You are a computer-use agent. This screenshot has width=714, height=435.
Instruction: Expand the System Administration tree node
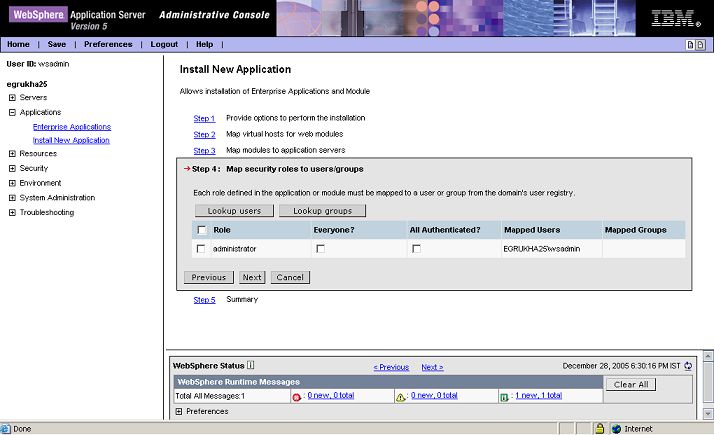tap(12, 198)
